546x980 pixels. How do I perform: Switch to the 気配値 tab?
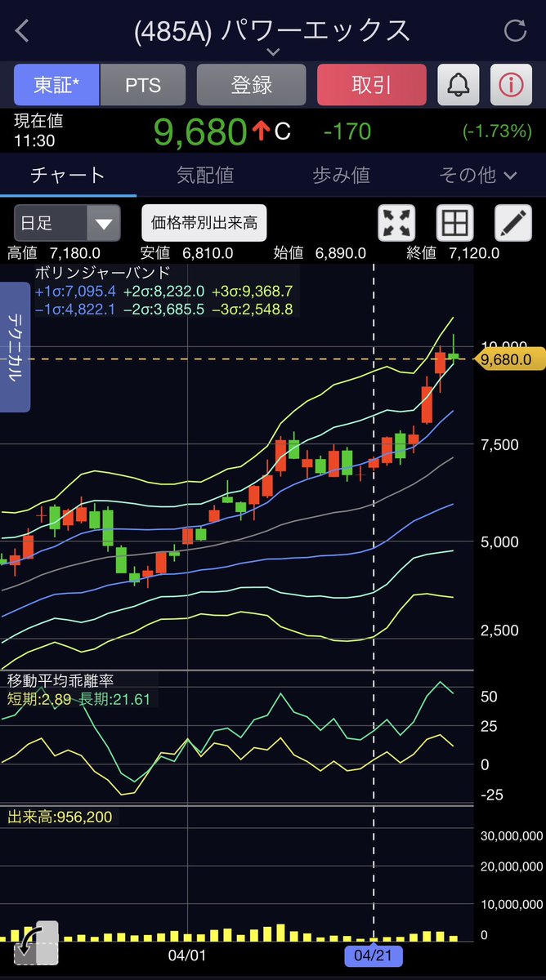click(205, 175)
